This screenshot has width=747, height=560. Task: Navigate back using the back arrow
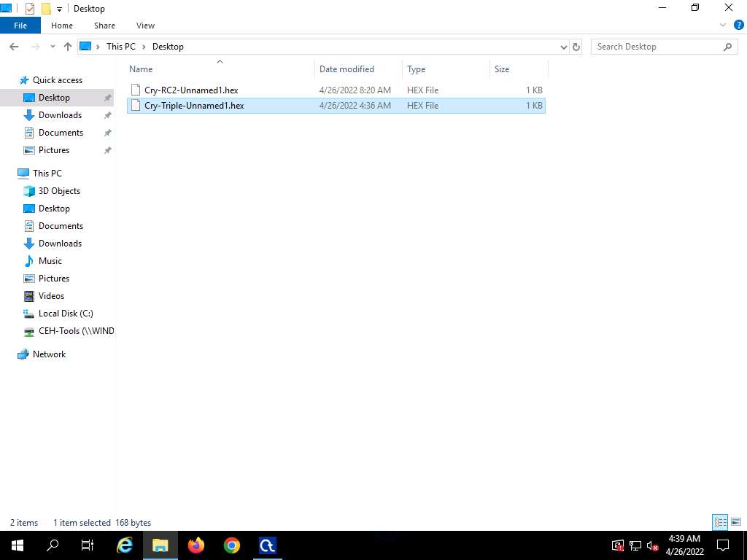[14, 47]
